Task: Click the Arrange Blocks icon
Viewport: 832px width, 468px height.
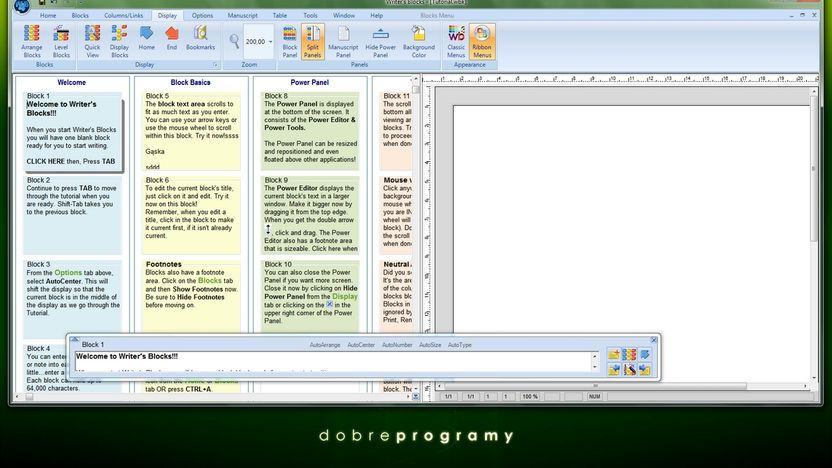Action: 32,41
